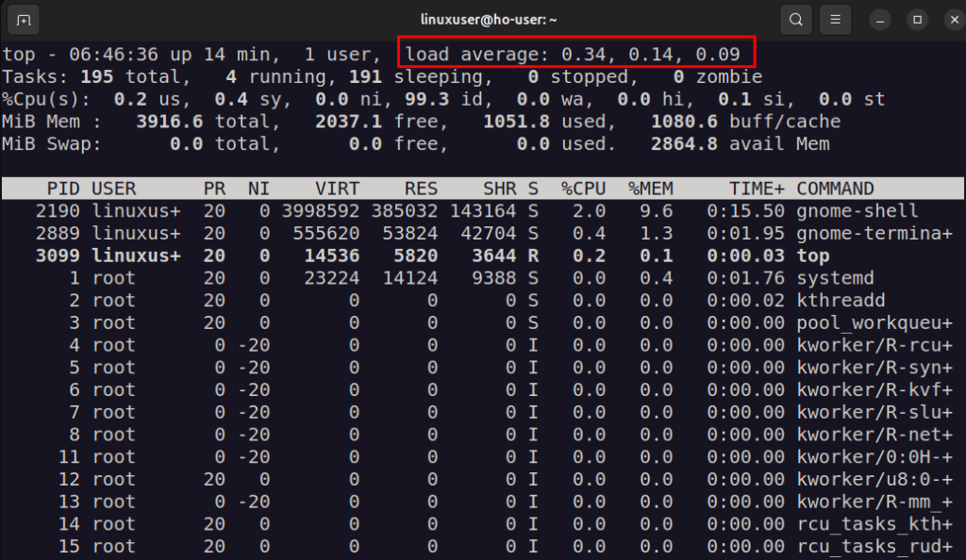The height and width of the screenshot is (560, 966).
Task: Click the %MEM column header
Action: tap(653, 188)
